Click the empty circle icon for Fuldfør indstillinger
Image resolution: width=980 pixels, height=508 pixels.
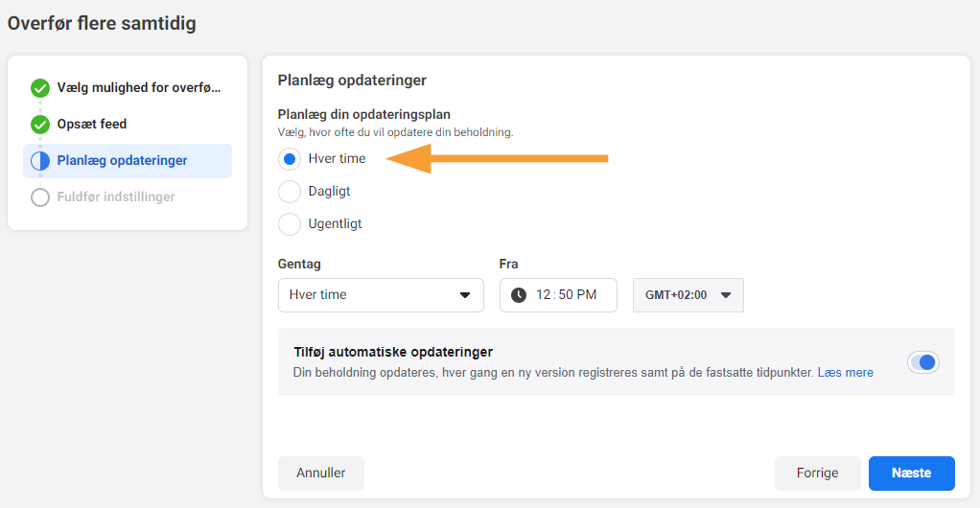tap(40, 197)
